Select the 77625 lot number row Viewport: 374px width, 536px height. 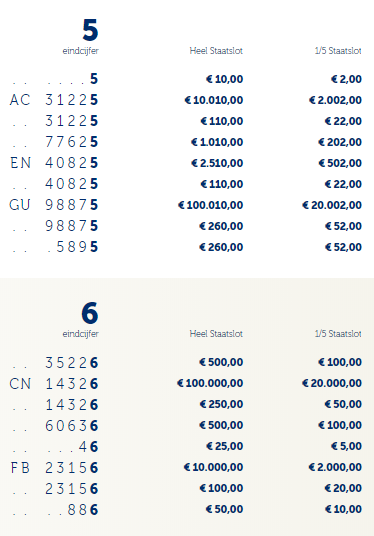[x=55, y=142]
